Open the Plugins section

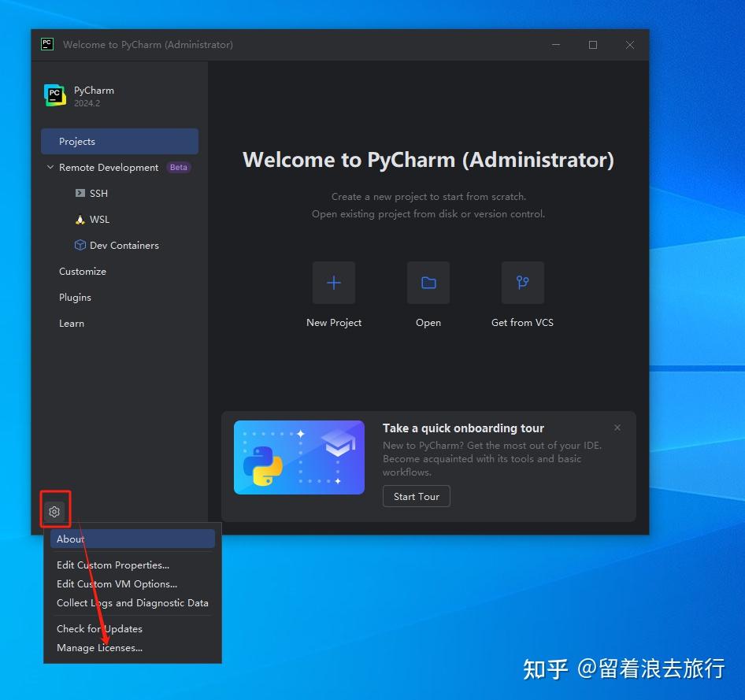click(75, 297)
